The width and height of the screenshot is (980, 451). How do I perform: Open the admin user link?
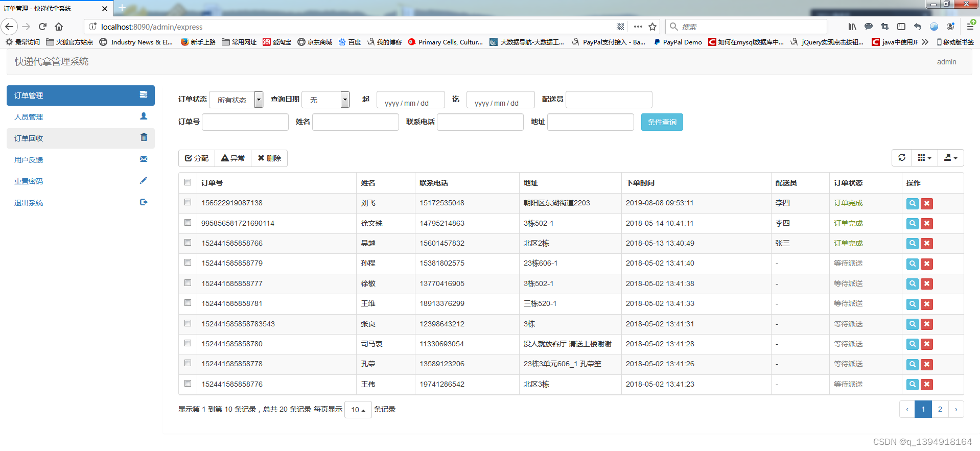946,62
